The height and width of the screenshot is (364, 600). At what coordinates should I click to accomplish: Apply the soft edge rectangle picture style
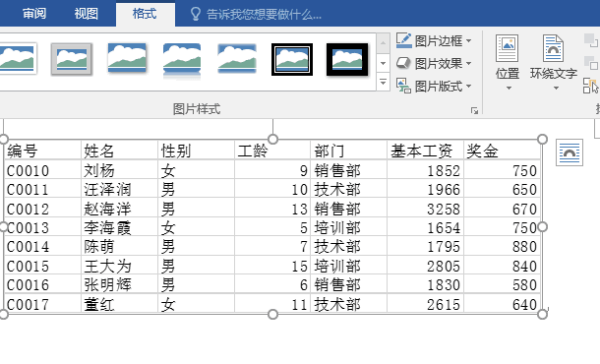click(237, 58)
